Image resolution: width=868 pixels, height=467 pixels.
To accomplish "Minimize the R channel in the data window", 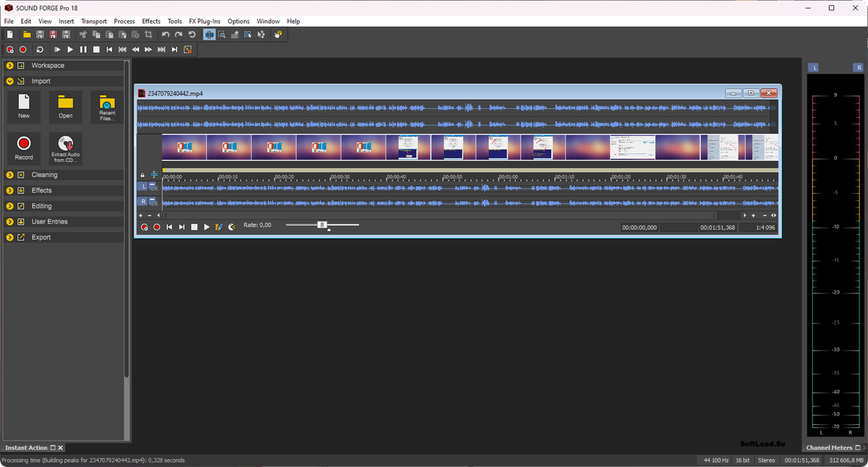I will point(153,202).
